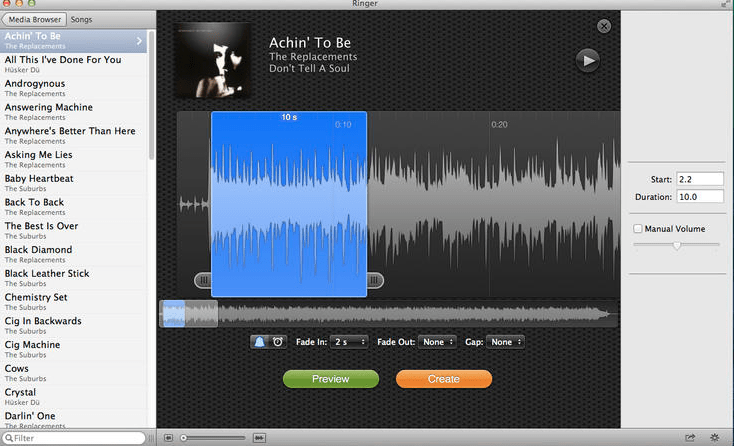The image size is (734, 446).
Task: Select song Asking Me Lies
Action: click(x=73, y=160)
